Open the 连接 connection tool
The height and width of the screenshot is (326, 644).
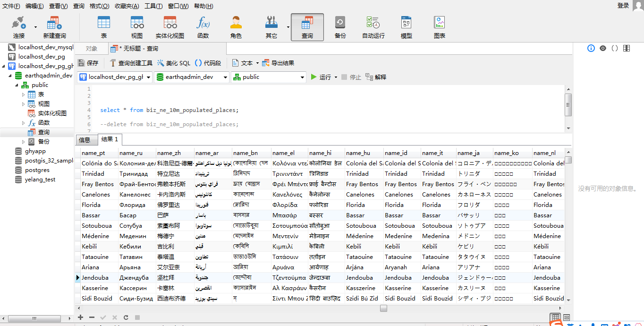point(19,27)
